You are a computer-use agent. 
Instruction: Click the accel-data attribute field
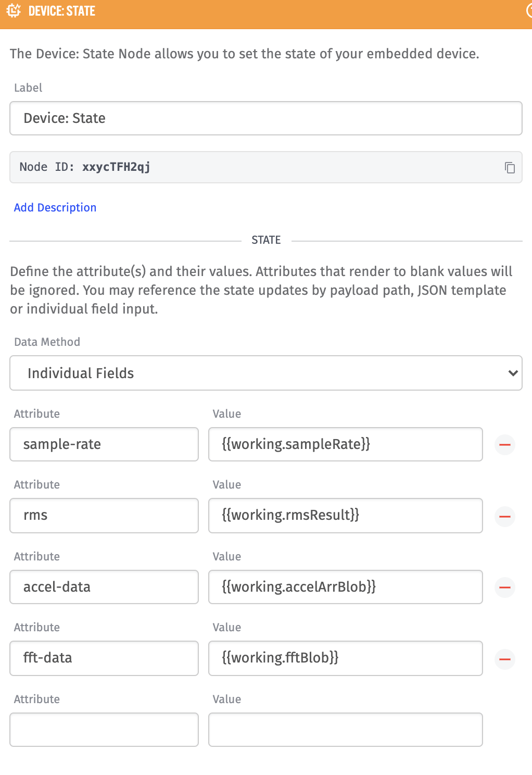(104, 587)
